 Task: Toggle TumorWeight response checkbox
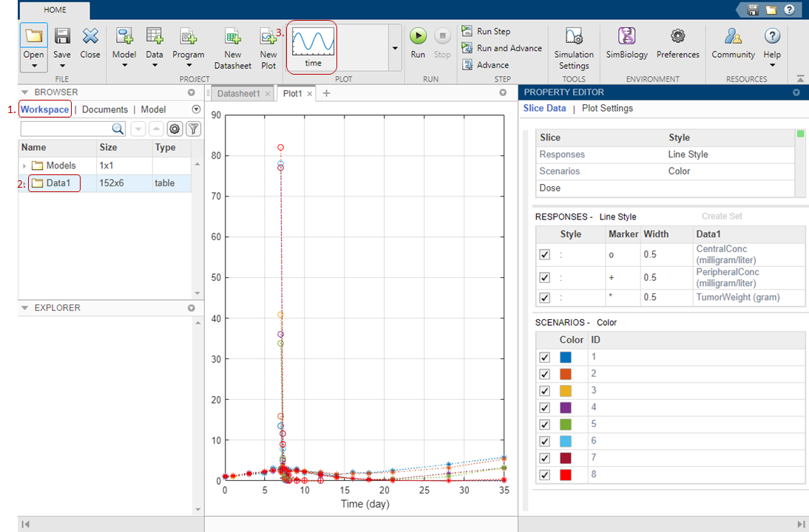tap(544, 298)
